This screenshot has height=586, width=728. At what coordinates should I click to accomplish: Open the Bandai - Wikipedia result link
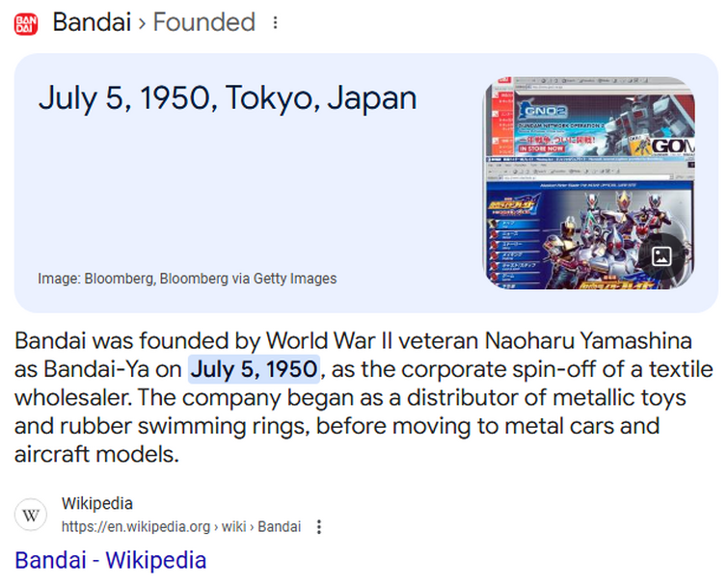point(111,560)
